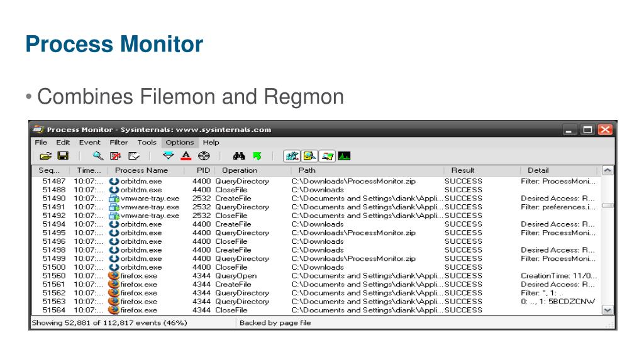Open the Filter menu

pyautogui.click(x=119, y=143)
